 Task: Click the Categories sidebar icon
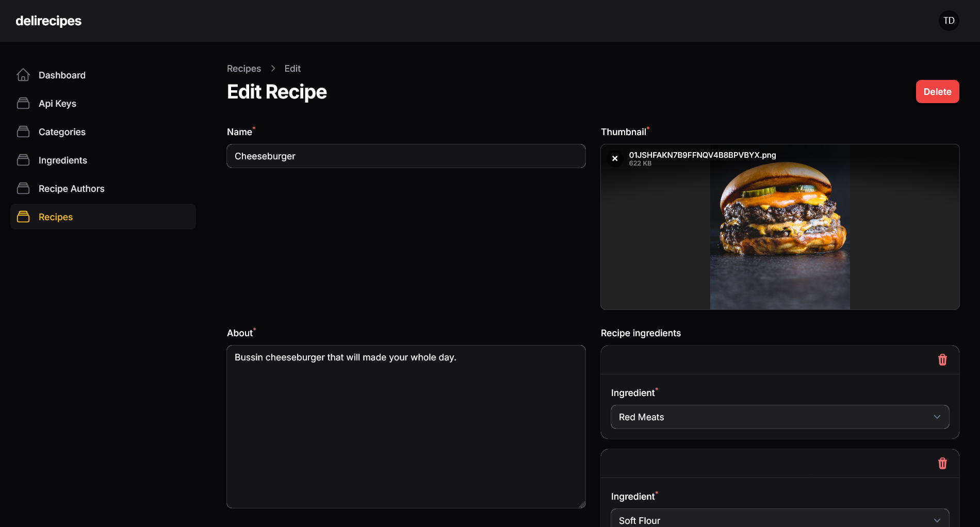tap(23, 132)
